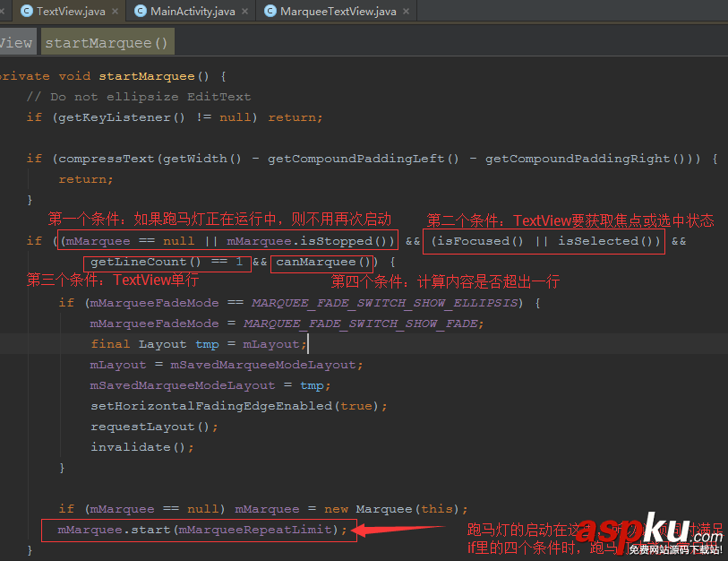Screen dimensions: 728x561
Task: Click MARQUEE_FADE_SWITCH_SHOW_FADE constant
Action: (360, 324)
